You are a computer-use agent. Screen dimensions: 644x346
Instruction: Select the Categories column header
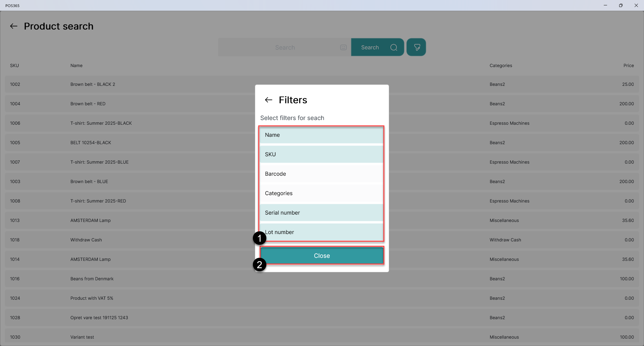(x=501, y=65)
